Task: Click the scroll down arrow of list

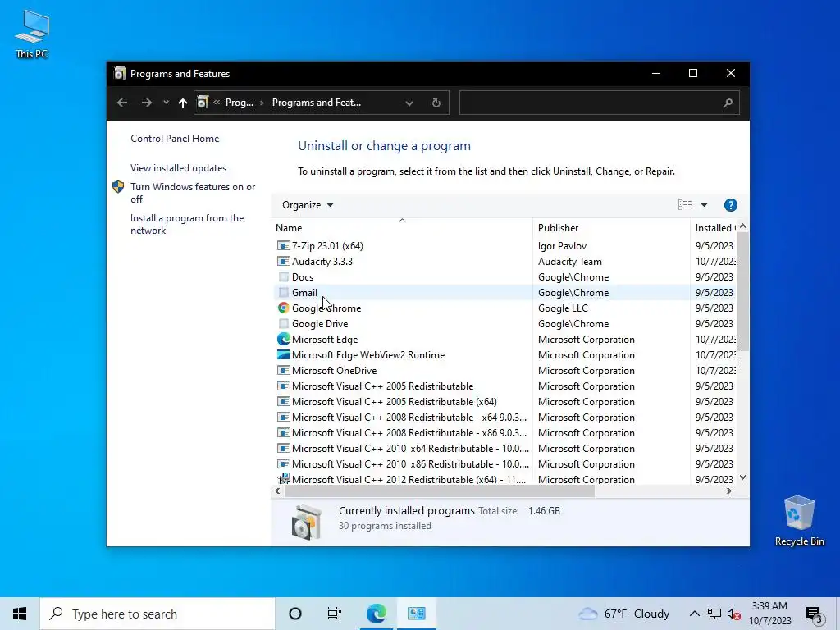Action: [742, 477]
